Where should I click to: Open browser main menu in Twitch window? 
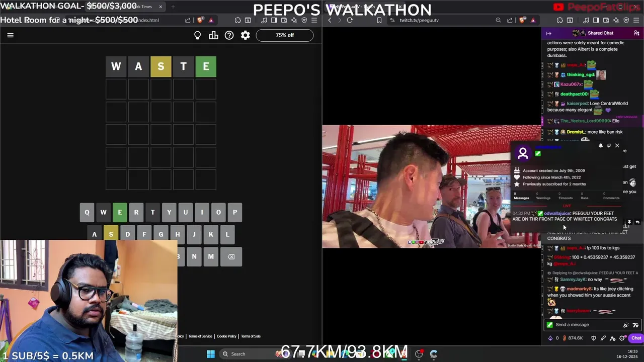(x=636, y=20)
